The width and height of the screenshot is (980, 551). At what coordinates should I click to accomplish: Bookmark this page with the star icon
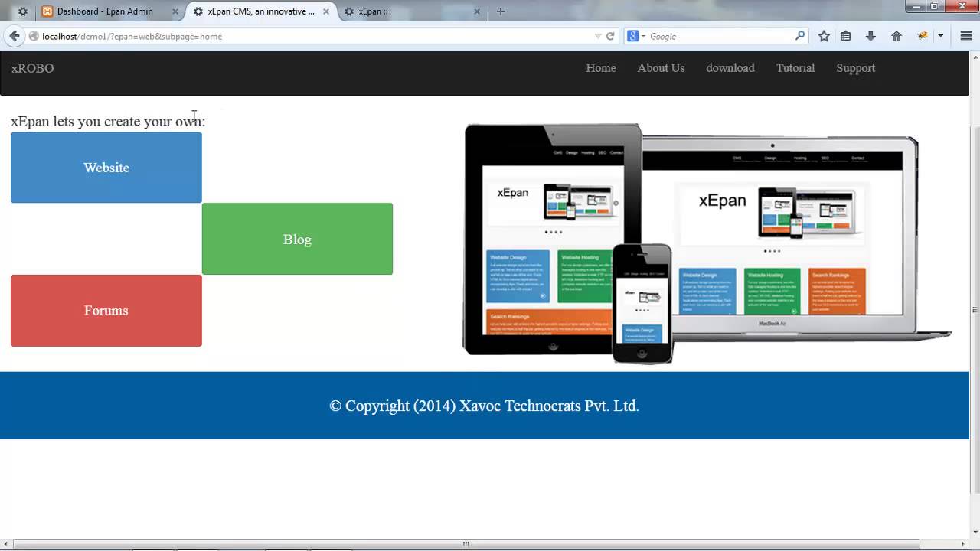pyautogui.click(x=824, y=36)
